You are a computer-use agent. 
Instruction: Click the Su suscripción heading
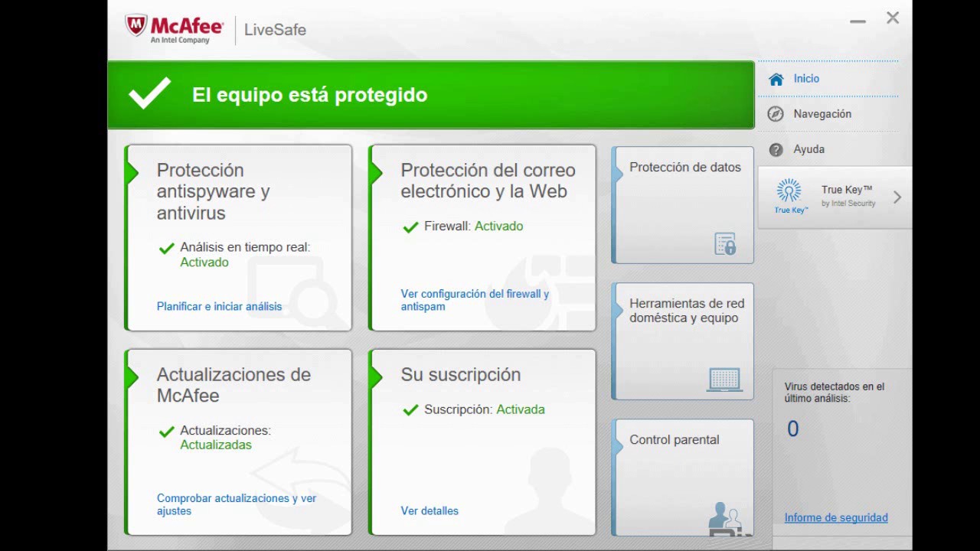click(x=460, y=374)
